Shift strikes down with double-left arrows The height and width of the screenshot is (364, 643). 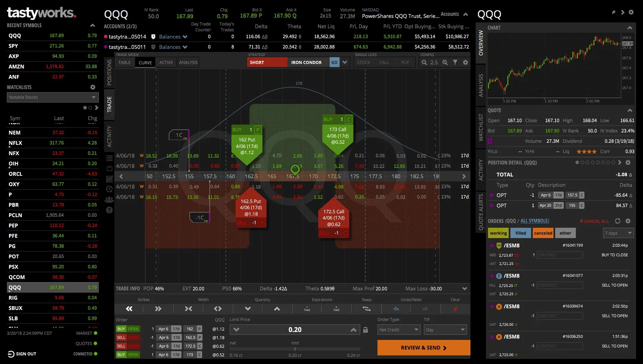pos(129,309)
